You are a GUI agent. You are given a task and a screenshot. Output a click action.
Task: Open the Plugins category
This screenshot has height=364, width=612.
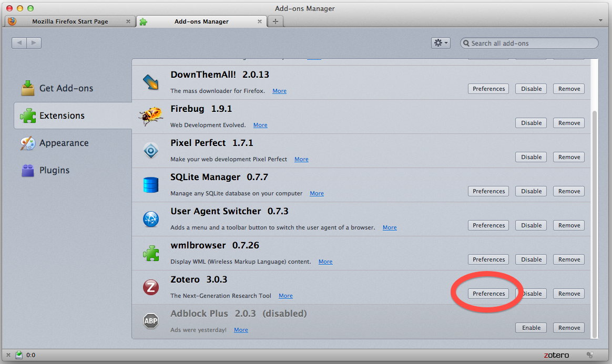[x=73, y=170]
